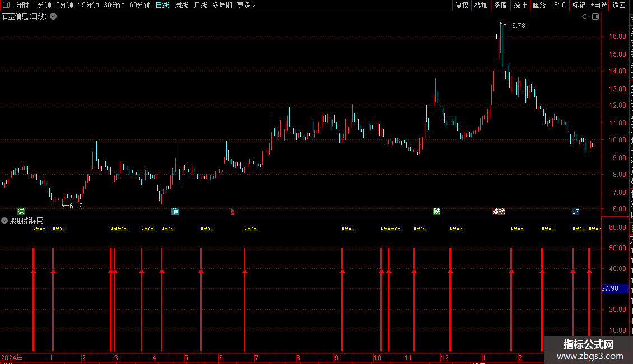
Task: Click the panel layout icon at top-left
Action: (6, 5)
